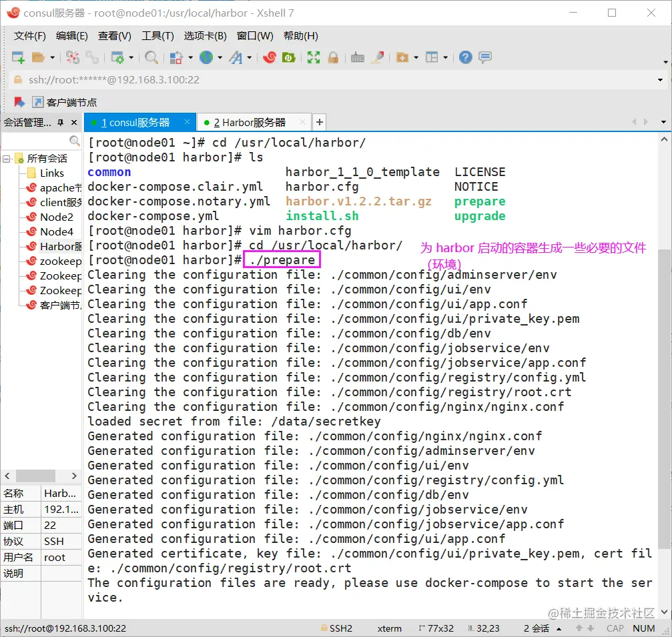Image resolution: width=672 pixels, height=637 pixels.
Task: Close the session manager panel
Action: pos(74,123)
